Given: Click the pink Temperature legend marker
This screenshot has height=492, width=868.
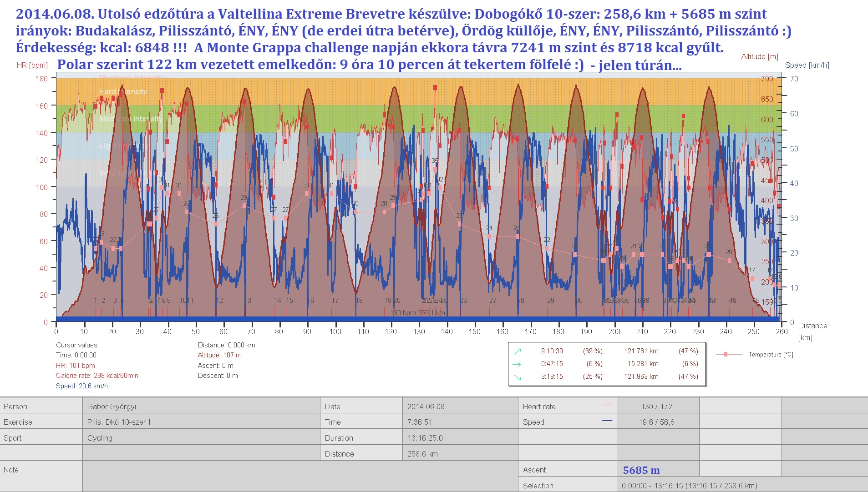Looking at the screenshot, I should [726, 354].
